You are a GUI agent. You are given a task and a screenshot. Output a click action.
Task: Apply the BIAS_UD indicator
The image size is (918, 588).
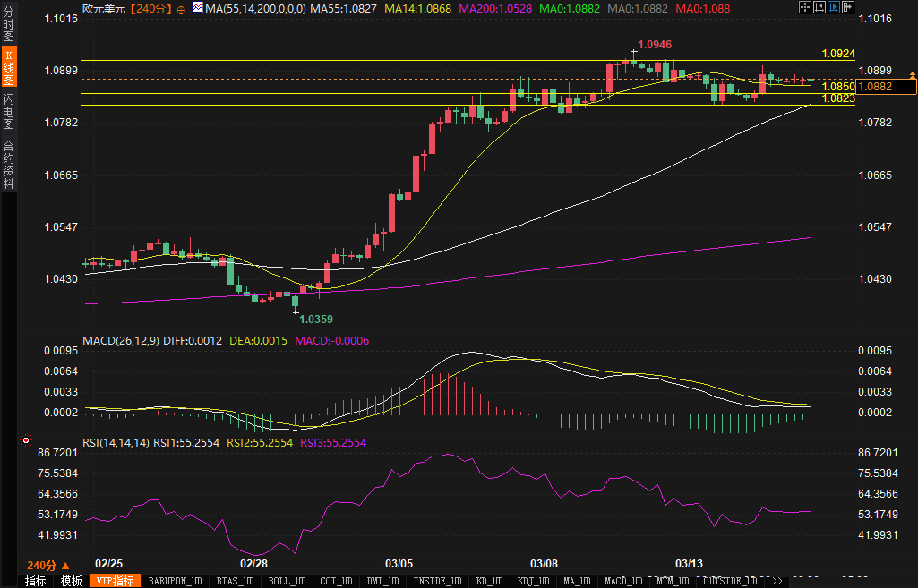coord(235,581)
